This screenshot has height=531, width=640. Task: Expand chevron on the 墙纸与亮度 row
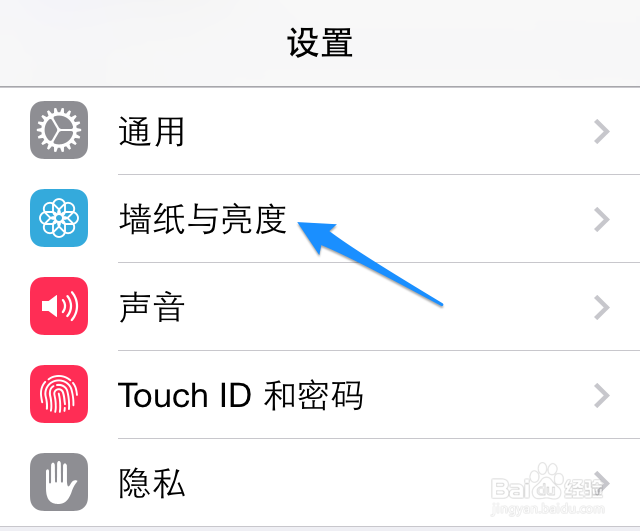602,219
